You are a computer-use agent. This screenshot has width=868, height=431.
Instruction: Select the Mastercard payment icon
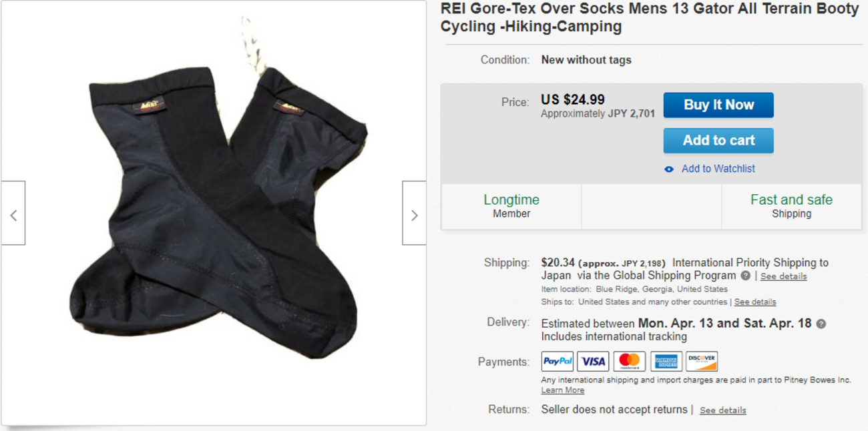click(630, 362)
